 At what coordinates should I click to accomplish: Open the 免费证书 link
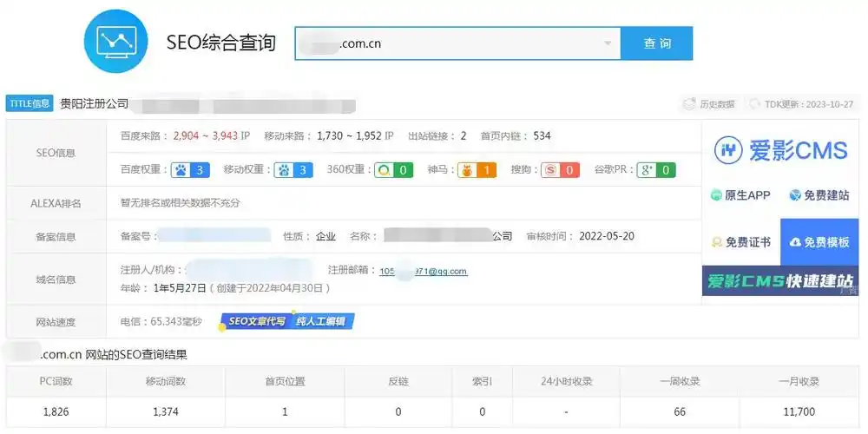pyautogui.click(x=741, y=242)
